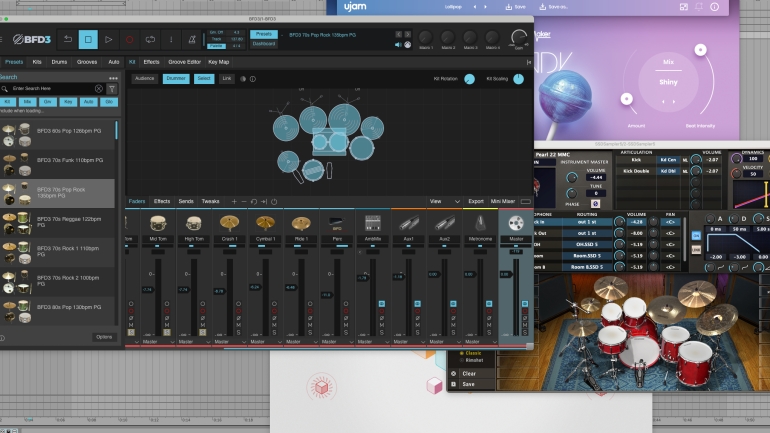This screenshot has width=770, height=433.
Task: Click the mixer undo arrow icon
Action: (254, 201)
